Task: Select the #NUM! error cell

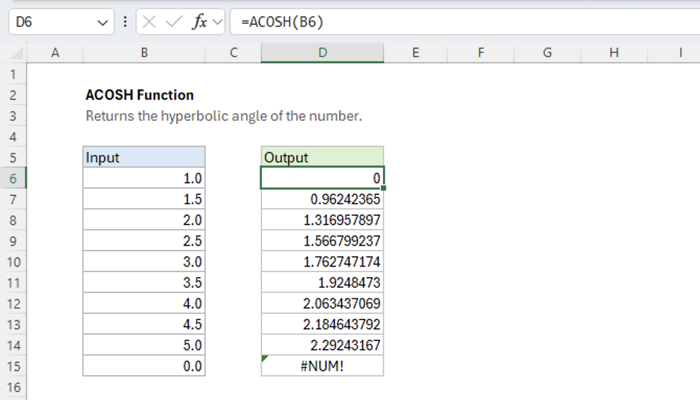Action: click(x=322, y=366)
